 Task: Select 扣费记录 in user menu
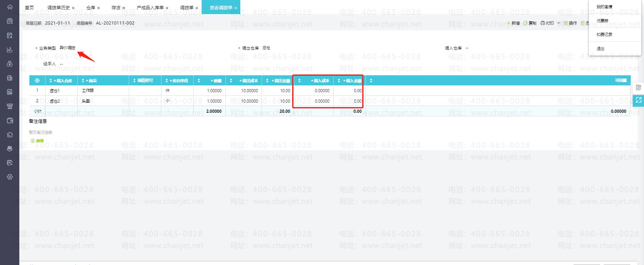tap(604, 35)
